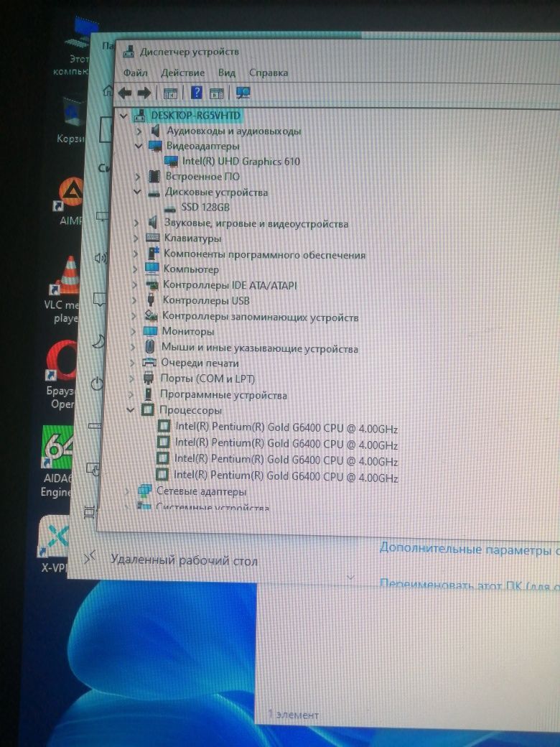Click the Аудиовходы speaker icon
Screen dimensions: 560x747
[x=155, y=130]
